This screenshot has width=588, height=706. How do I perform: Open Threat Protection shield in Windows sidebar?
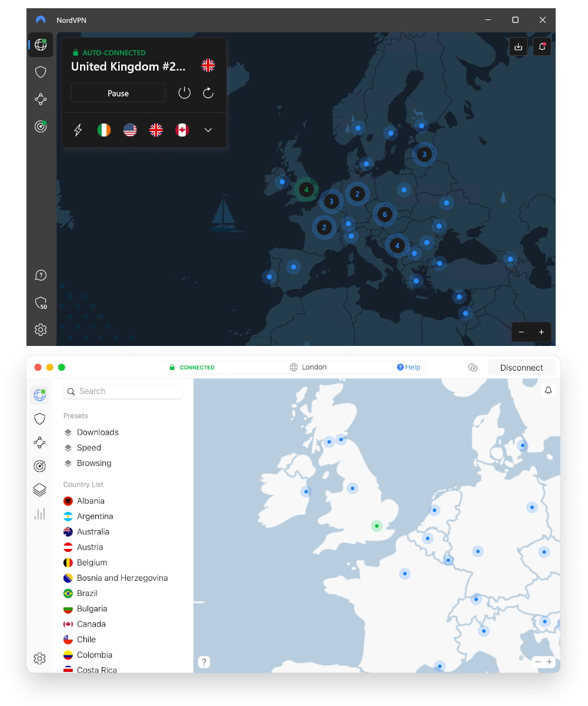[x=41, y=72]
